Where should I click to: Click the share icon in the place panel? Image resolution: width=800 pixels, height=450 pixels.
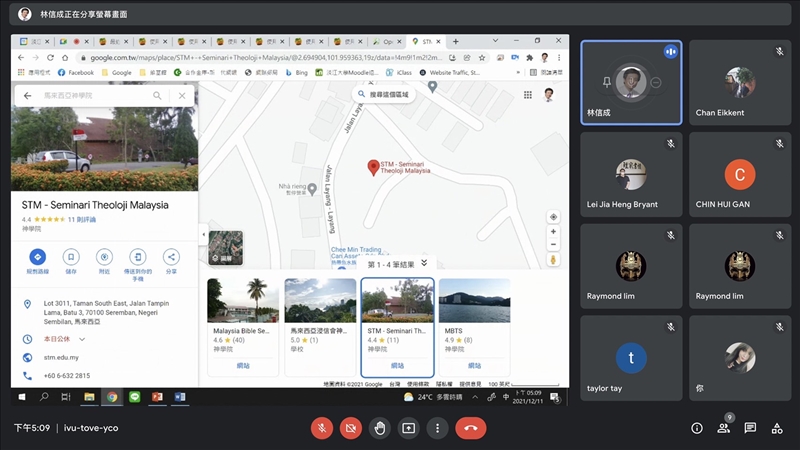click(171, 257)
